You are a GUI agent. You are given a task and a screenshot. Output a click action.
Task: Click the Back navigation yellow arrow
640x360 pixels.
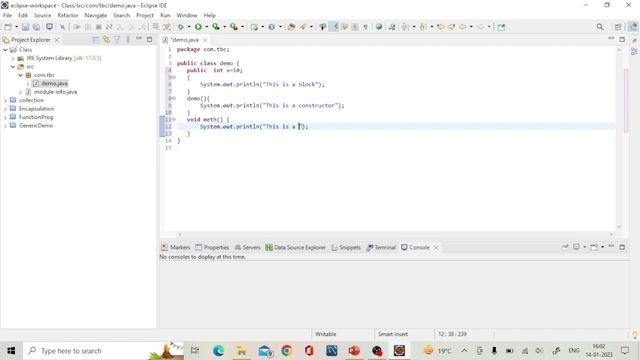pyautogui.click(x=462, y=27)
